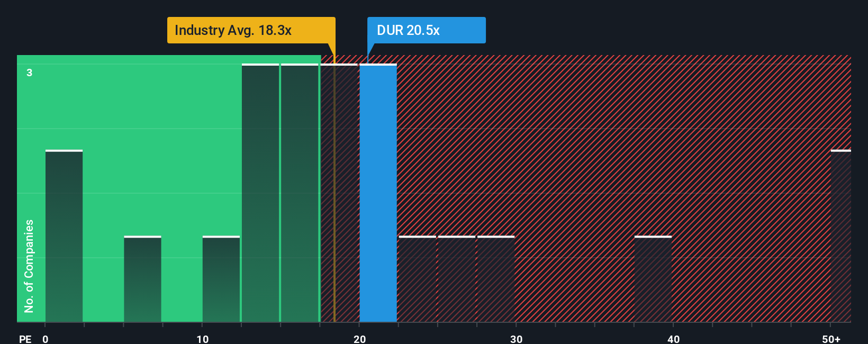Click the x-axis tick label 40
The height and width of the screenshot is (344, 868).
click(x=674, y=339)
